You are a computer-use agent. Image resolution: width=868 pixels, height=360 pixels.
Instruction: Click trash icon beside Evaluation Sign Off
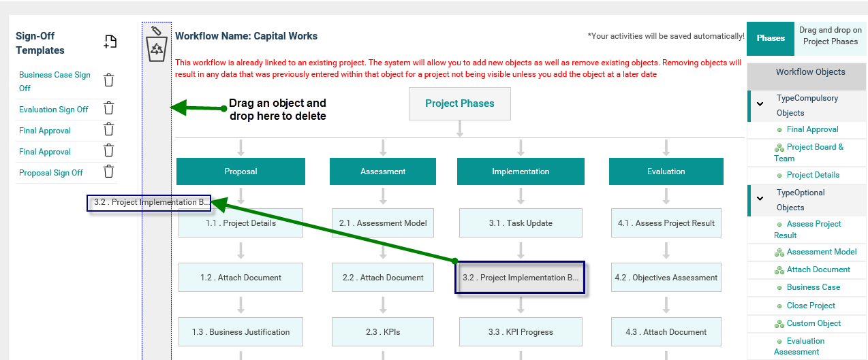pyautogui.click(x=108, y=108)
